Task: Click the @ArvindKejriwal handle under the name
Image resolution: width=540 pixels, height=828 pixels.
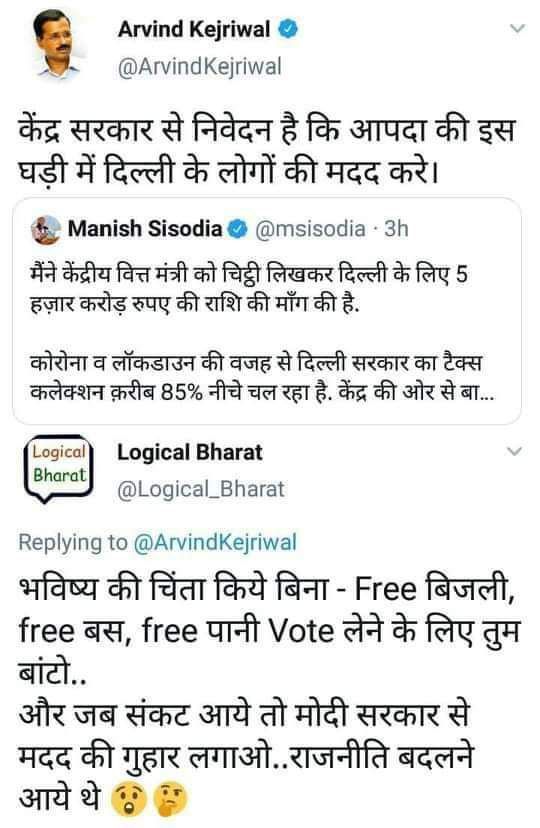Action: (200, 67)
